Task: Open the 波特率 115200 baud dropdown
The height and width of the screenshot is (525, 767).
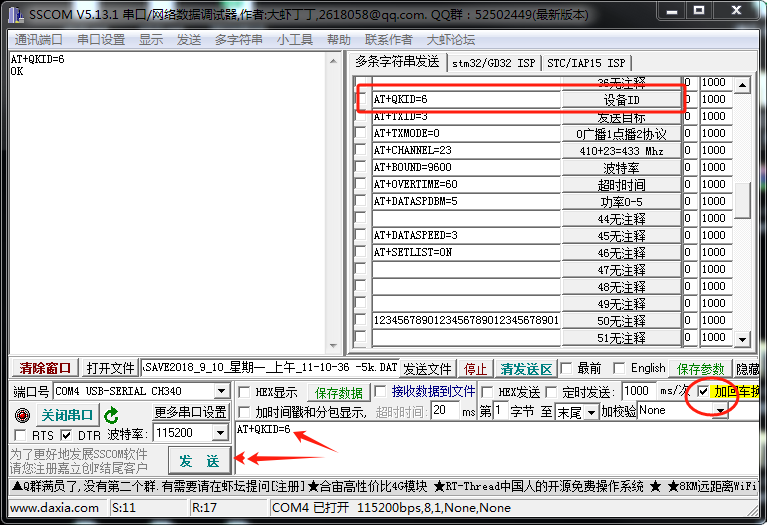Action: [x=221, y=433]
